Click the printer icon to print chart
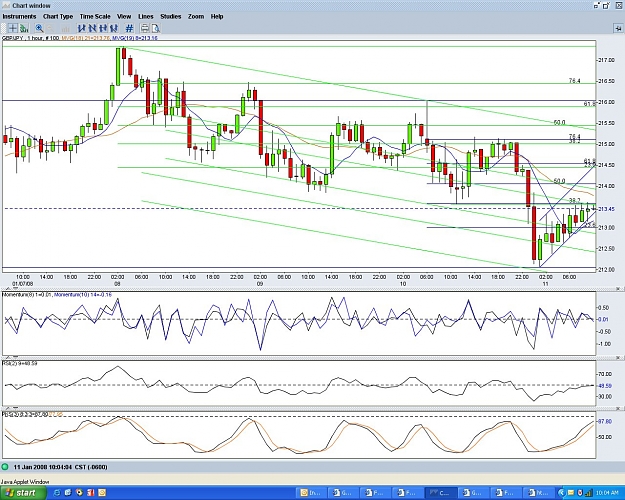This screenshot has width=625, height=500. (x=145, y=28)
